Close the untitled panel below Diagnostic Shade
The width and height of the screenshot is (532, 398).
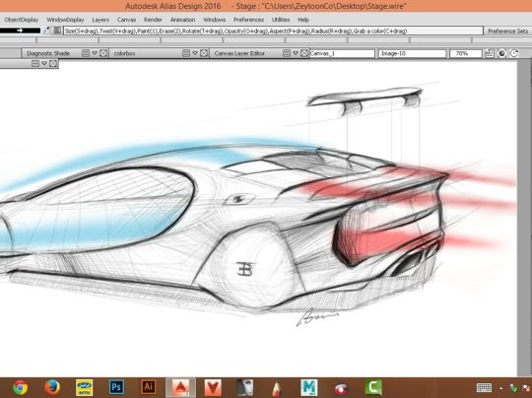click(x=53, y=63)
